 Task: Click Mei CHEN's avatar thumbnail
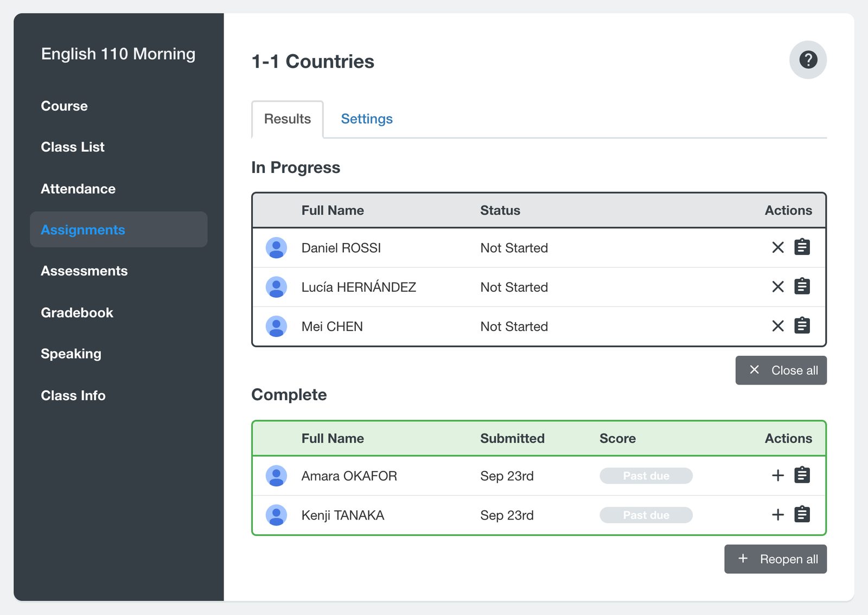[x=276, y=326]
